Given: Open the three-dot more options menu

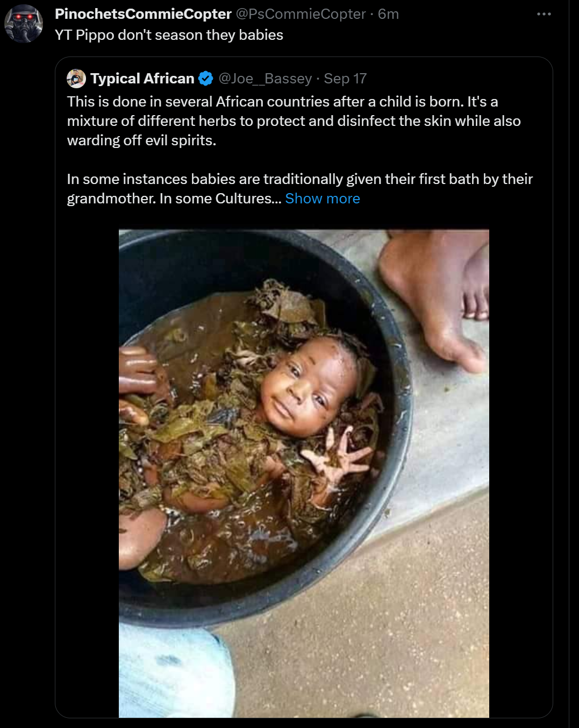Looking at the screenshot, I should tap(544, 14).
